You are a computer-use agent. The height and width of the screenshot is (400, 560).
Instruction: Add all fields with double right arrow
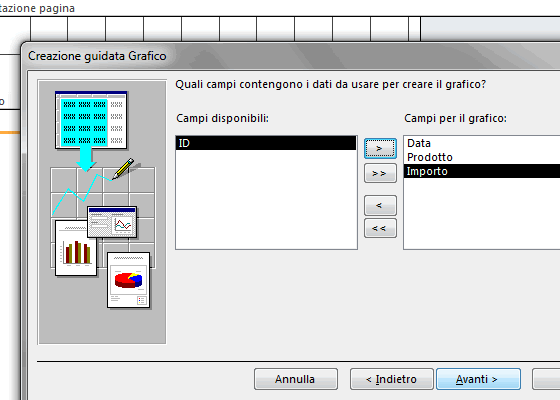click(x=380, y=173)
